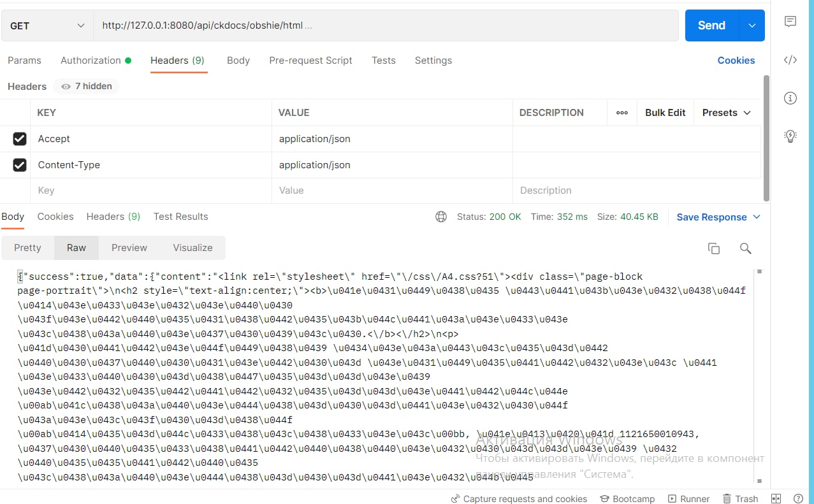Viewport: 814px width, 504px height.
Task: Uncheck the Content-Type header checkbox
Action: click(x=20, y=165)
